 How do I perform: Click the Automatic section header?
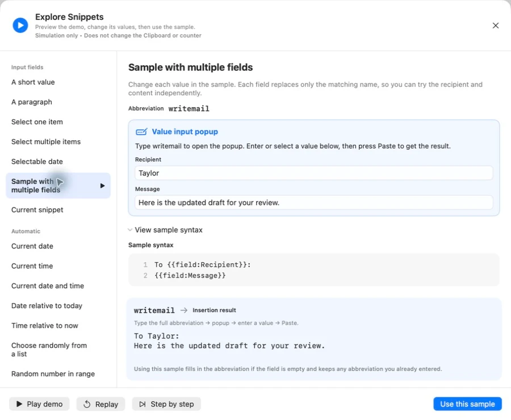click(26, 231)
